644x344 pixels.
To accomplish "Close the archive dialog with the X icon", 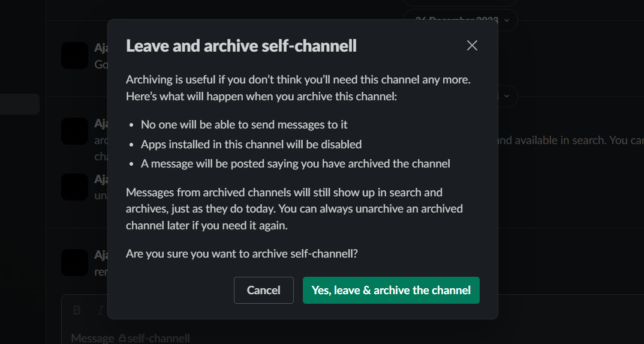I will click(472, 46).
